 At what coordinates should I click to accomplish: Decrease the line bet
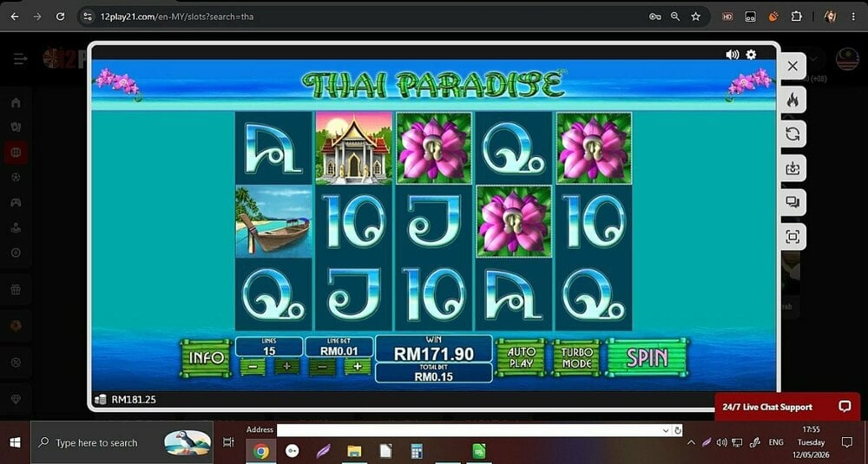(x=322, y=366)
